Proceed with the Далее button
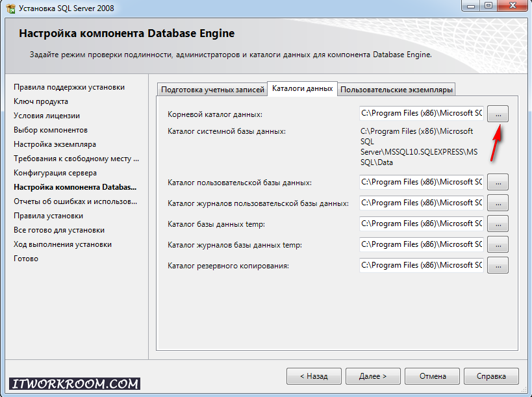This screenshot has width=532, height=397. coord(373,376)
